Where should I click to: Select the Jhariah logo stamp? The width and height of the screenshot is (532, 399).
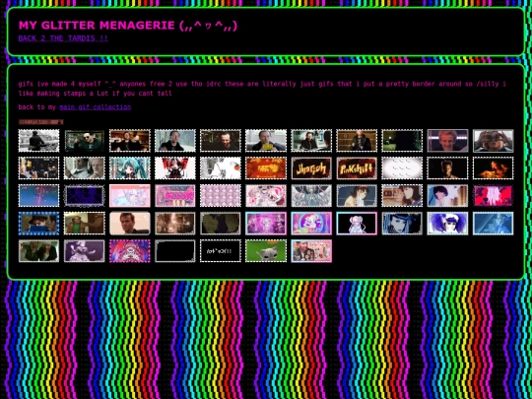click(x=311, y=167)
